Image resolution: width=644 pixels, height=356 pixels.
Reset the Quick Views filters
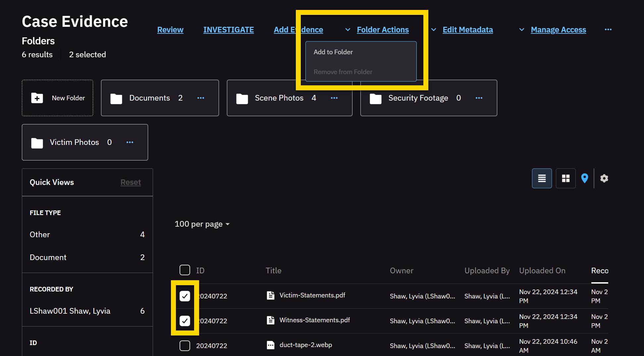pos(131,182)
